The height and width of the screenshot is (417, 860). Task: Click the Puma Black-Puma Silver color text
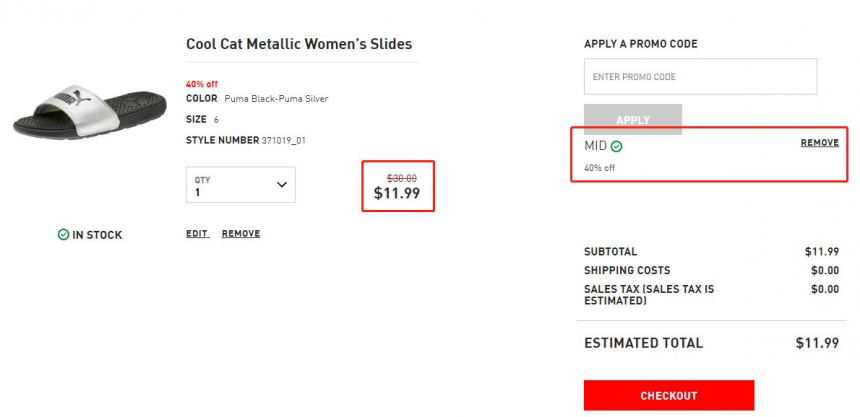pos(276,99)
